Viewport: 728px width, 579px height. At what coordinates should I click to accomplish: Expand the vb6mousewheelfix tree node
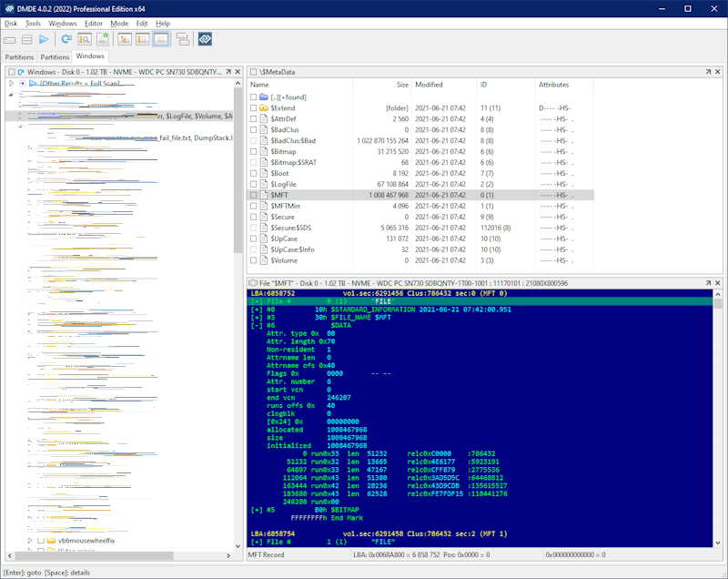(29, 541)
